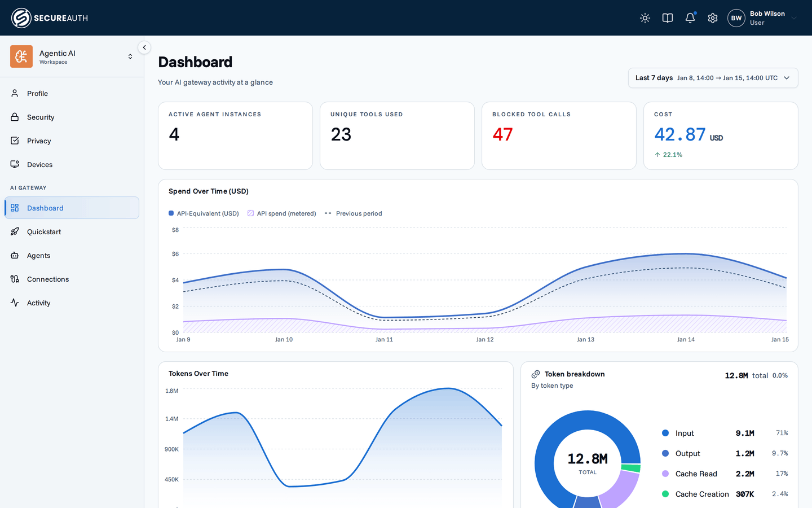
Task: Select the Output token type row label
Action: (x=688, y=453)
